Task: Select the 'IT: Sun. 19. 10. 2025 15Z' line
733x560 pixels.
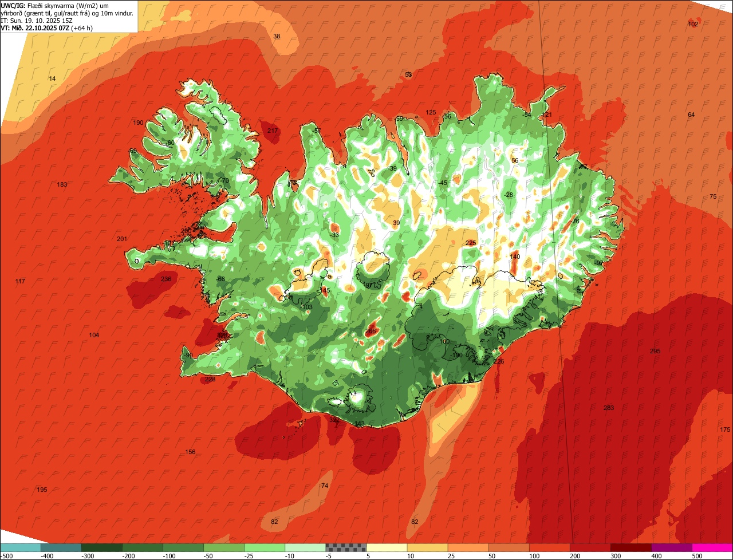Action: click(37, 20)
